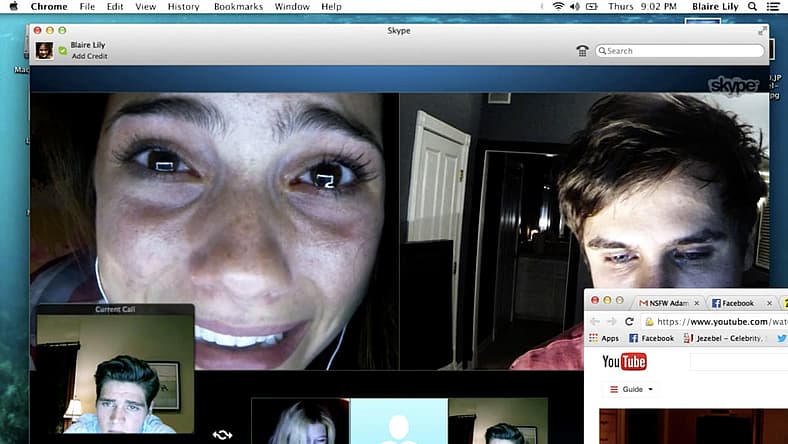The height and width of the screenshot is (444, 788).
Task: Click the green Skype online status icon
Action: click(x=63, y=50)
